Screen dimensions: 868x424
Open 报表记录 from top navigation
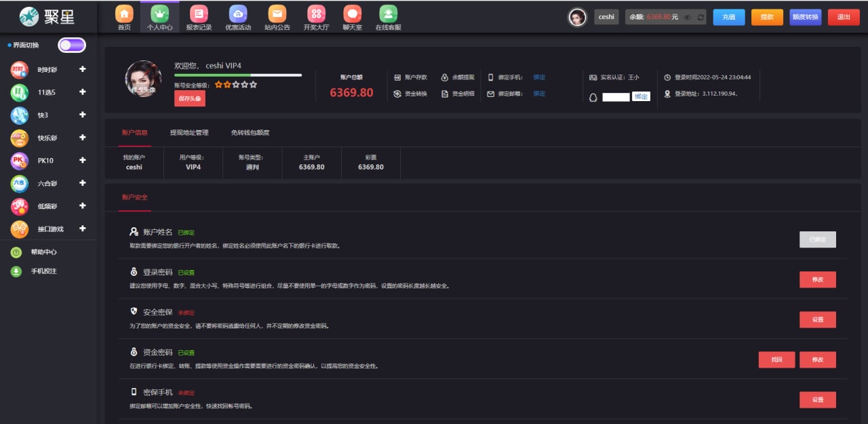pos(199,14)
